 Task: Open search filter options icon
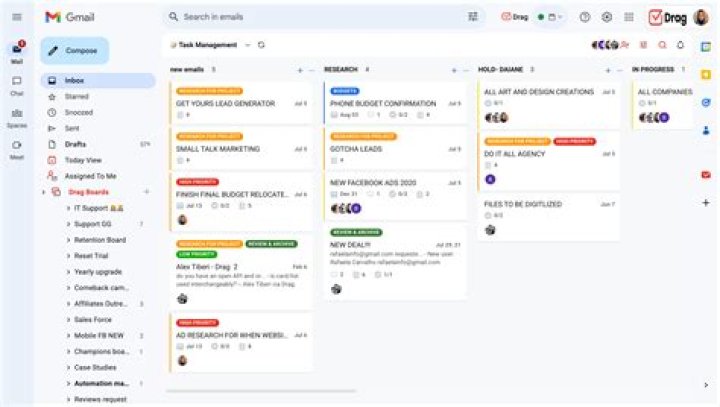pos(472,17)
